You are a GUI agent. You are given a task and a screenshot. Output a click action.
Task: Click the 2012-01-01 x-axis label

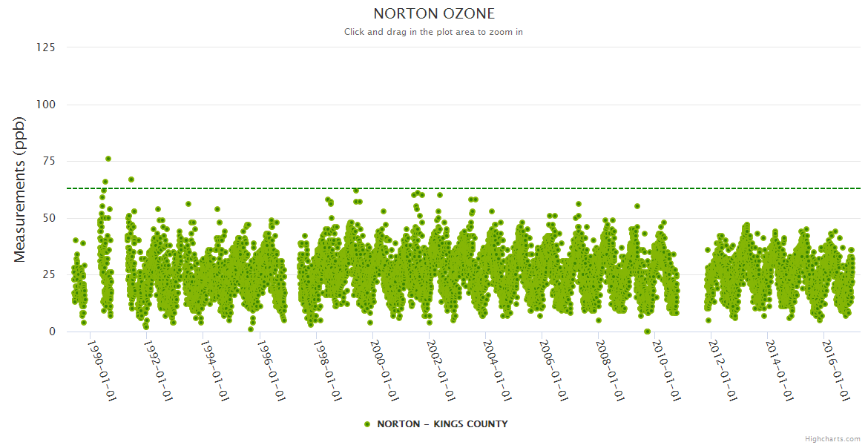click(725, 370)
